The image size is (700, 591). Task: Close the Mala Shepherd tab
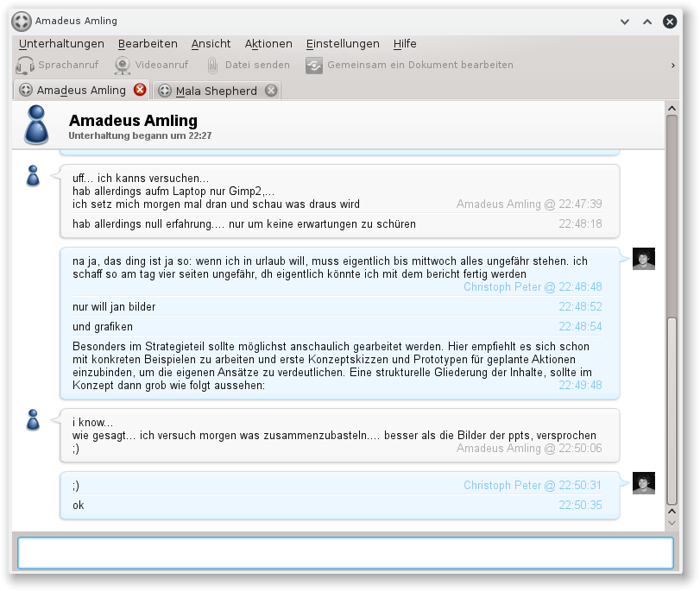point(271,91)
